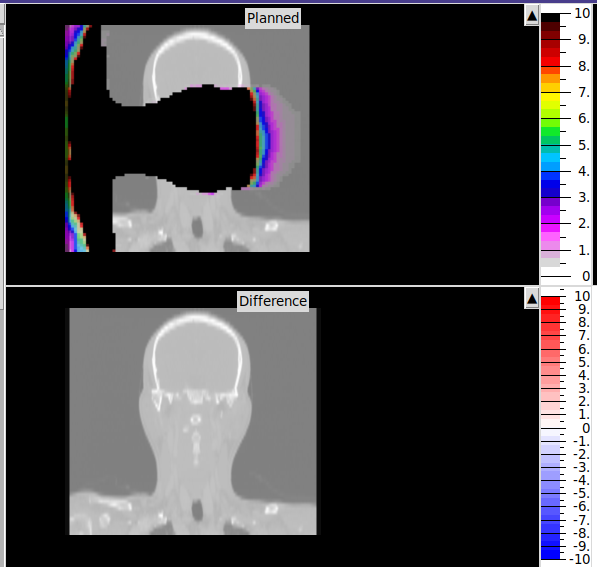This screenshot has width=597, height=567.
Task: Select the gray band below 1 on Planned scale
Action: click(550, 262)
